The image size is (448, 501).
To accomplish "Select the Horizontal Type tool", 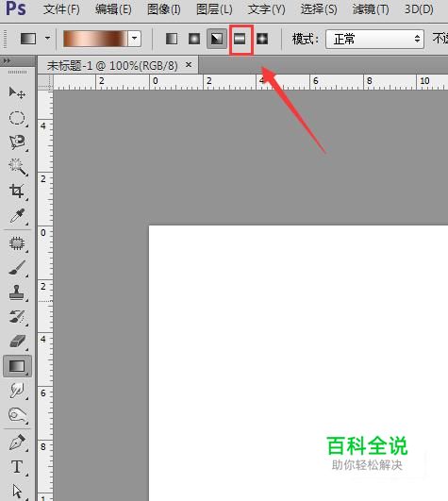I will point(17,467).
